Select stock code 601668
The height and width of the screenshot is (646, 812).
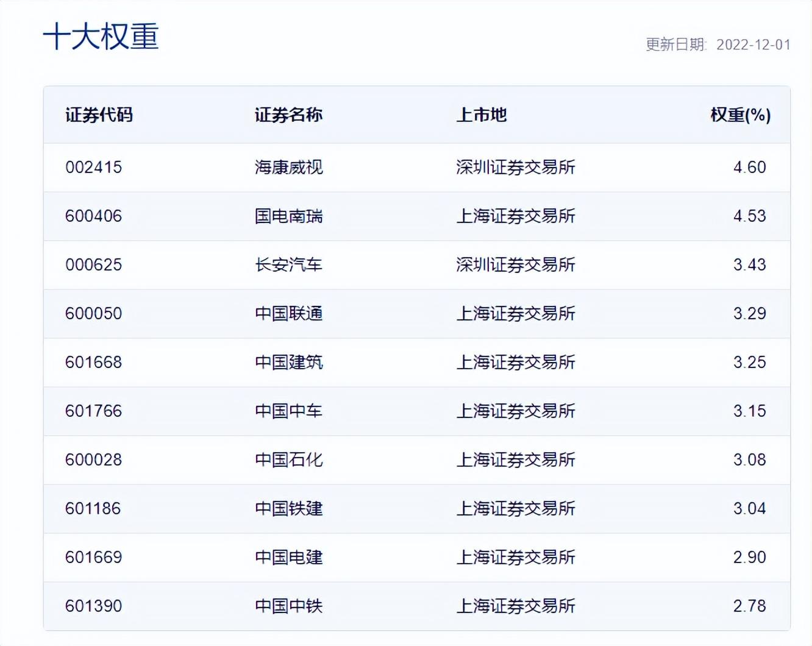[x=94, y=362]
